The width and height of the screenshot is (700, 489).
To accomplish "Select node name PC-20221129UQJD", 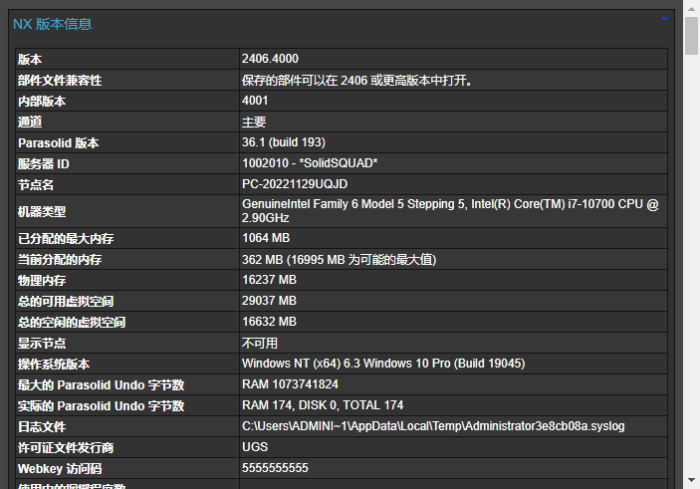I will tap(295, 185).
